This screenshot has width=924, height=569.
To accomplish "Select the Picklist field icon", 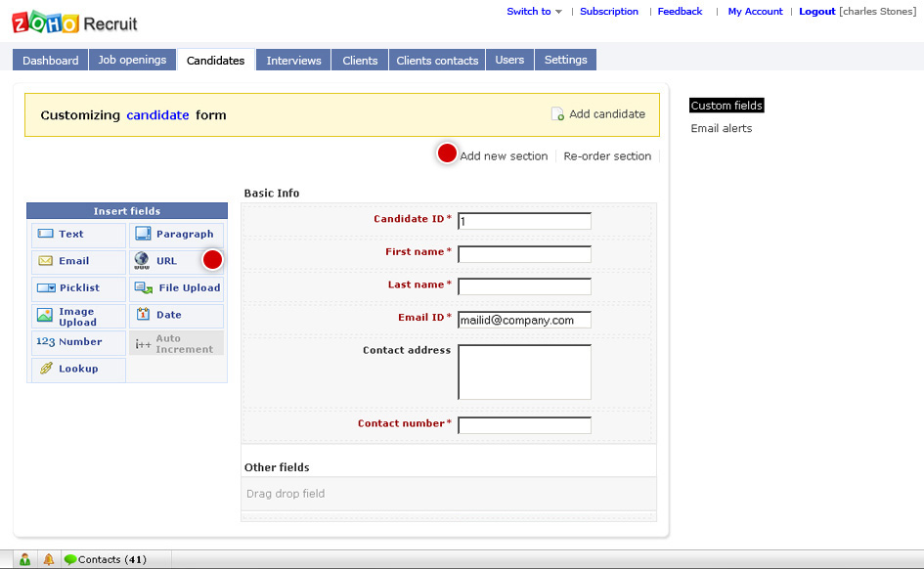I will coord(46,288).
